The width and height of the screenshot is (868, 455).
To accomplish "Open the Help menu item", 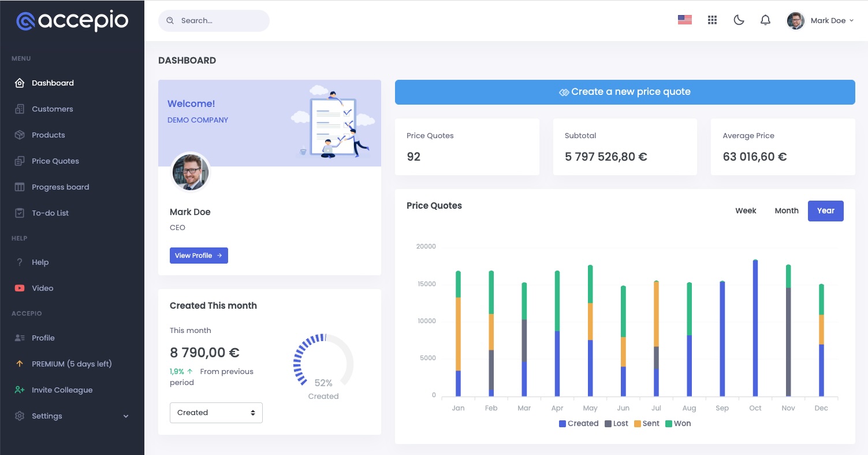I will tap(40, 262).
